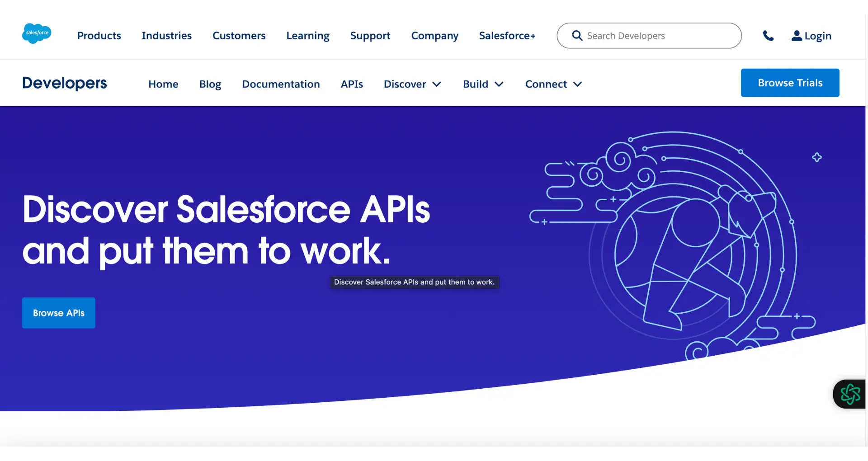Select the Industries menu item
Image resolution: width=868 pixels, height=461 pixels.
[x=166, y=35]
